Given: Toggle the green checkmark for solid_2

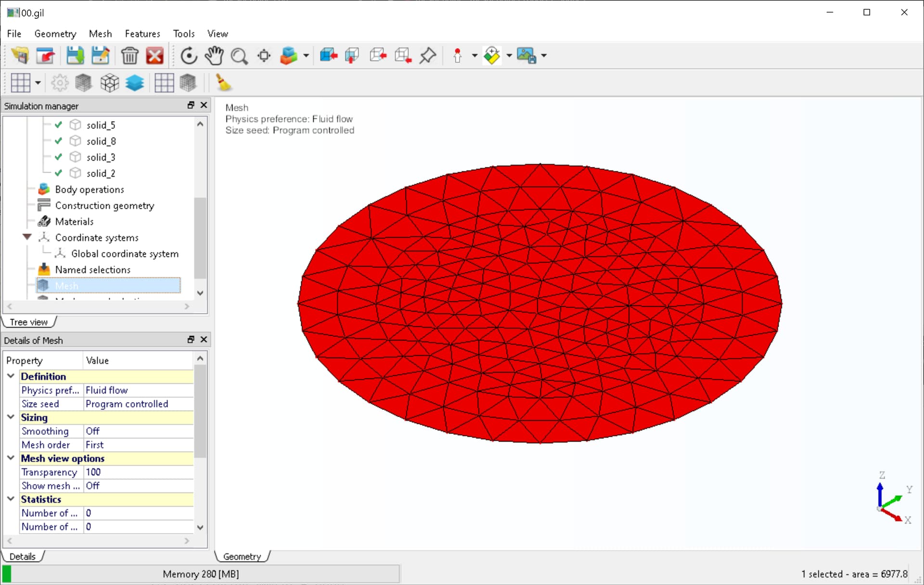Looking at the screenshot, I should tap(58, 173).
